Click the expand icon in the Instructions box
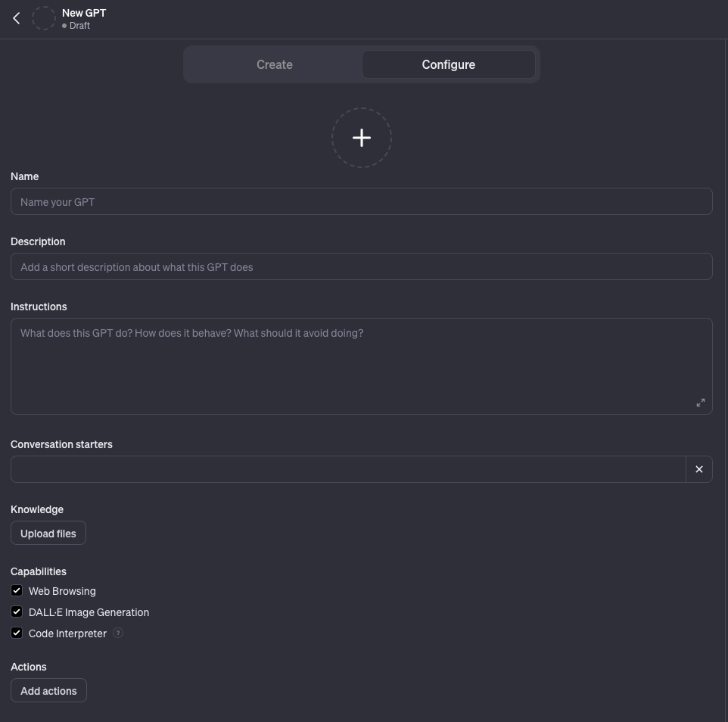This screenshot has height=722, width=728. point(701,403)
